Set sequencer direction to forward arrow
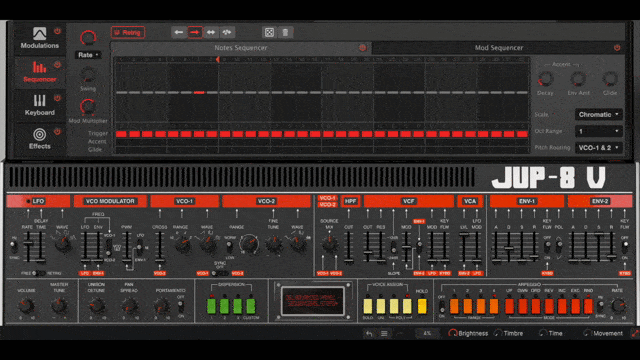Viewport: 640px width, 360px height. pyautogui.click(x=195, y=32)
